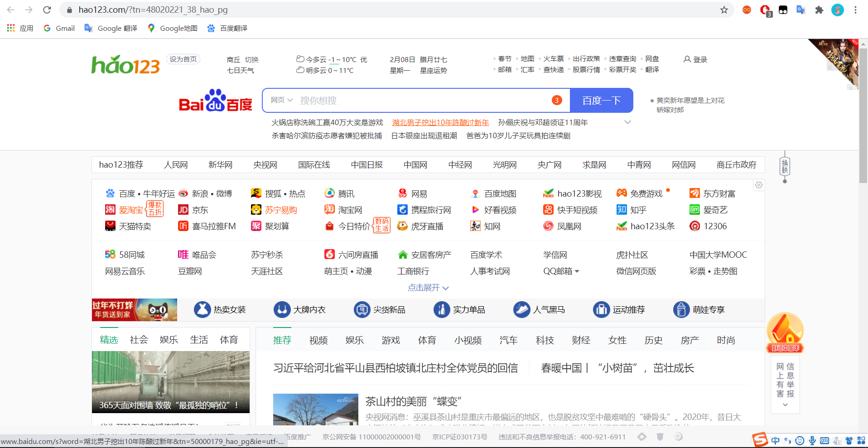Click the 热卖女装 shopping icon
The height and width of the screenshot is (448, 868).
[203, 309]
